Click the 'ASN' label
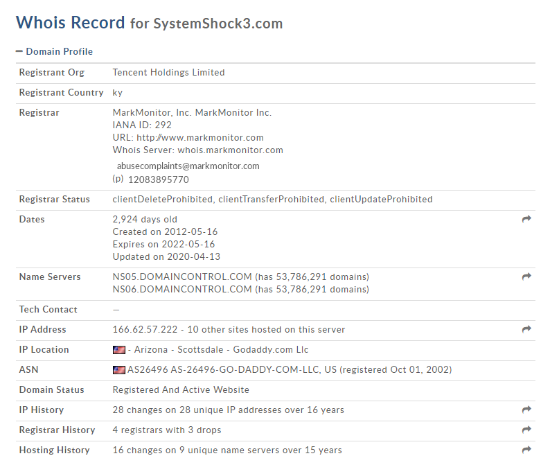Screen dimensions: 550x465 pyautogui.click(x=29, y=370)
